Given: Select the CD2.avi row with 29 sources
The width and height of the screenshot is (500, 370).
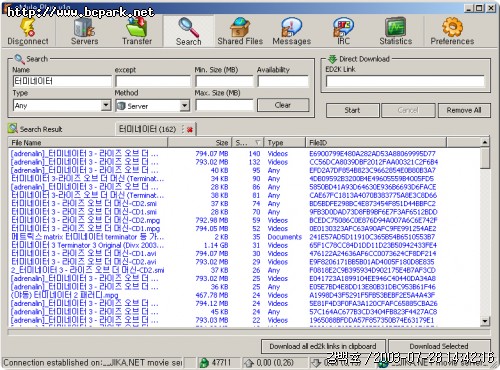Looking at the screenshot, I should (x=245, y=262).
